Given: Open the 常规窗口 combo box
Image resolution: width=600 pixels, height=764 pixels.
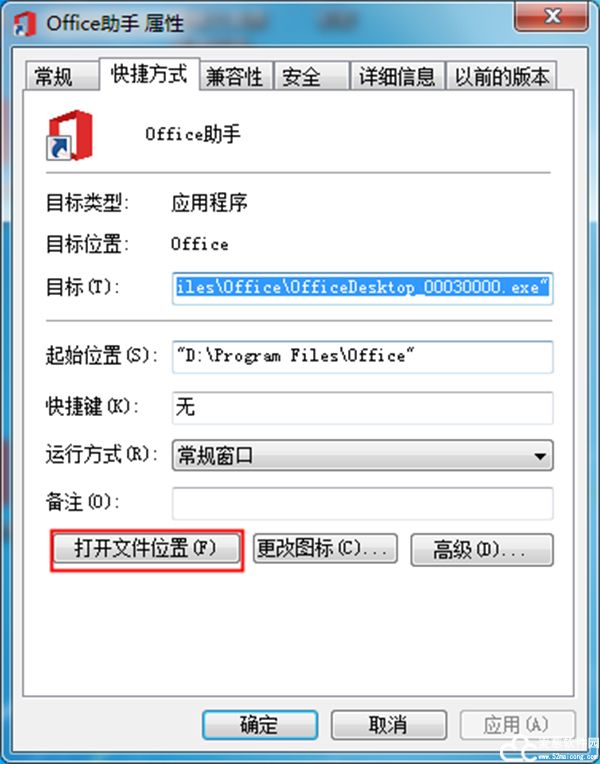Looking at the screenshot, I should [362, 456].
